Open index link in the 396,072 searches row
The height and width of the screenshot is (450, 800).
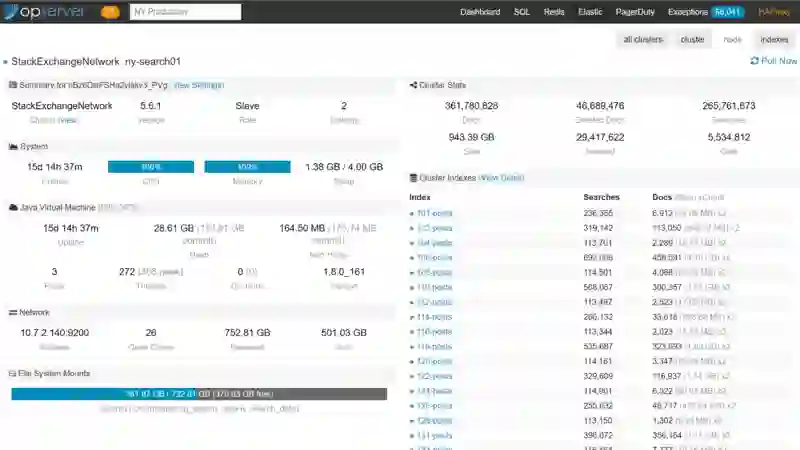pyautogui.click(x=435, y=435)
